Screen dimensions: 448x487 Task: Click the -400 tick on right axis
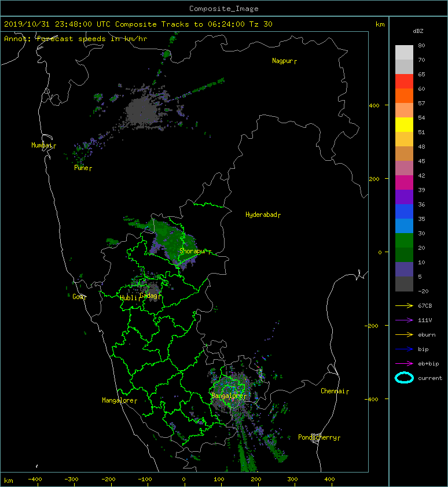372,400
